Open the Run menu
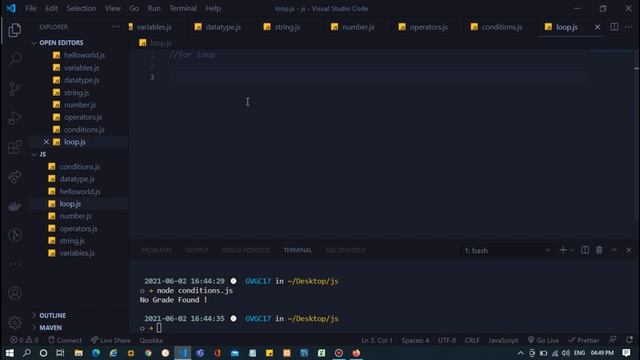 pos(154,8)
